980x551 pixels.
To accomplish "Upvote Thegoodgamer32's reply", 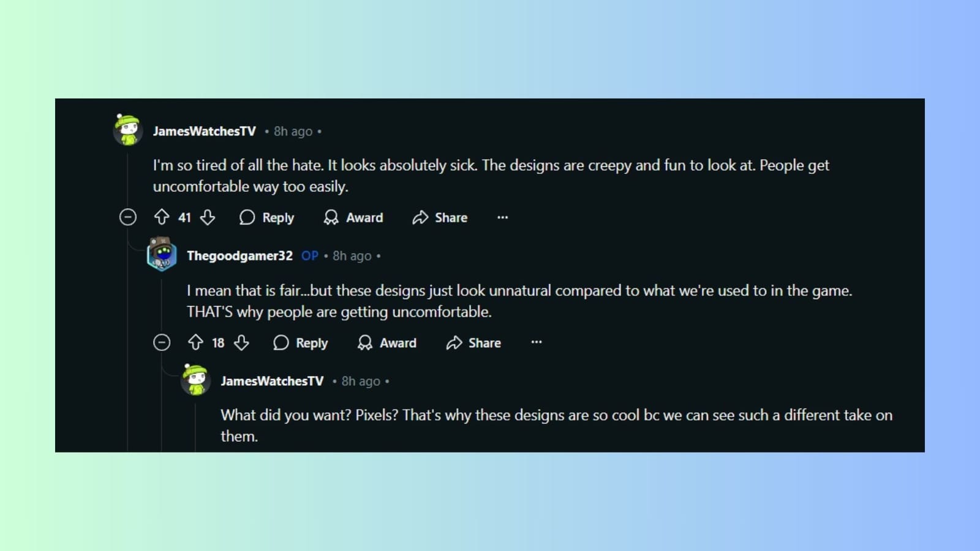I will coord(195,343).
